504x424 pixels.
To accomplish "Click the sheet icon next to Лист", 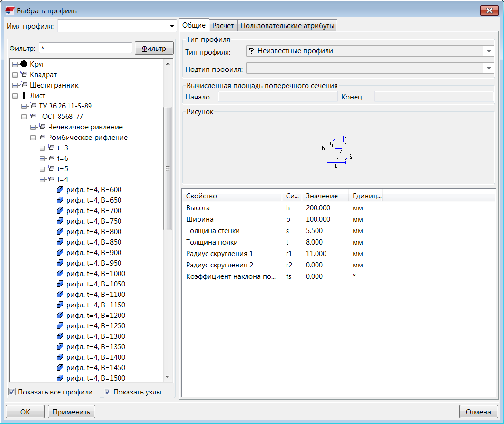I will 24,96.
